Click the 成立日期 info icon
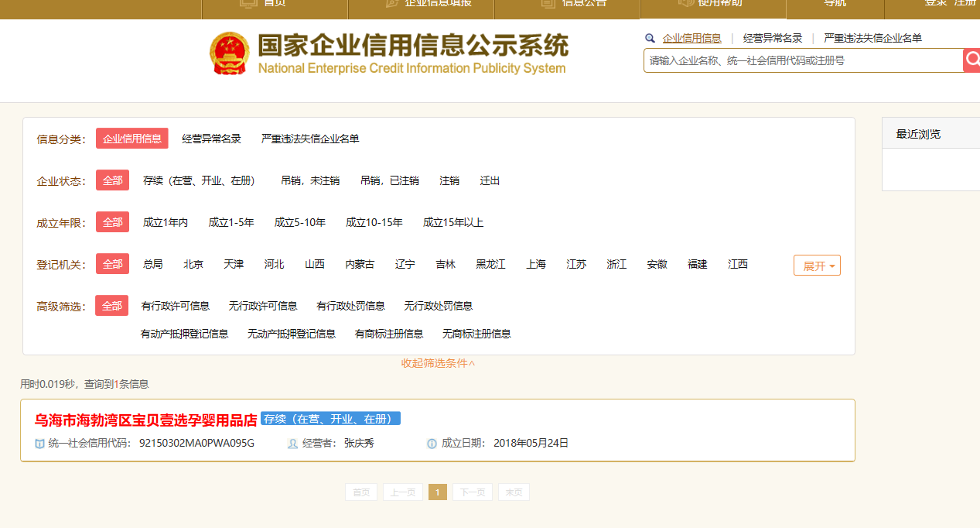The image size is (980, 528). (432, 444)
